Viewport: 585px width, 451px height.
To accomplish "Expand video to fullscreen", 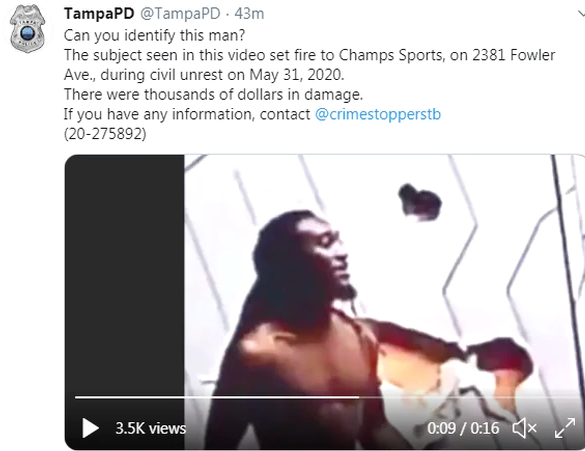I will coord(564,428).
